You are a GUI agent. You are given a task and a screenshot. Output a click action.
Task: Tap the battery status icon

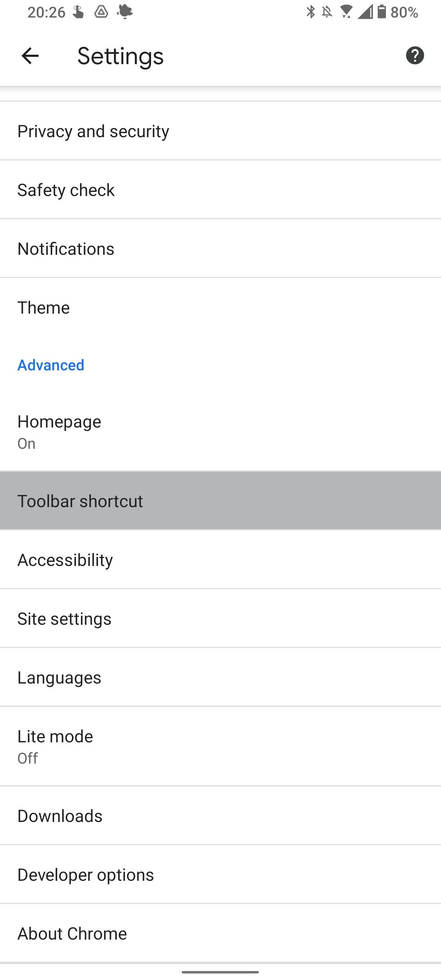click(382, 12)
